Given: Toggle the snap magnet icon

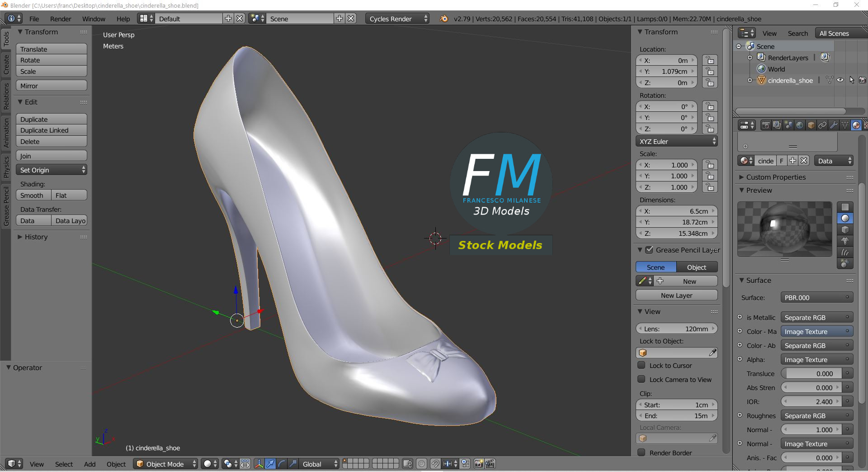Looking at the screenshot, I should tap(435, 464).
